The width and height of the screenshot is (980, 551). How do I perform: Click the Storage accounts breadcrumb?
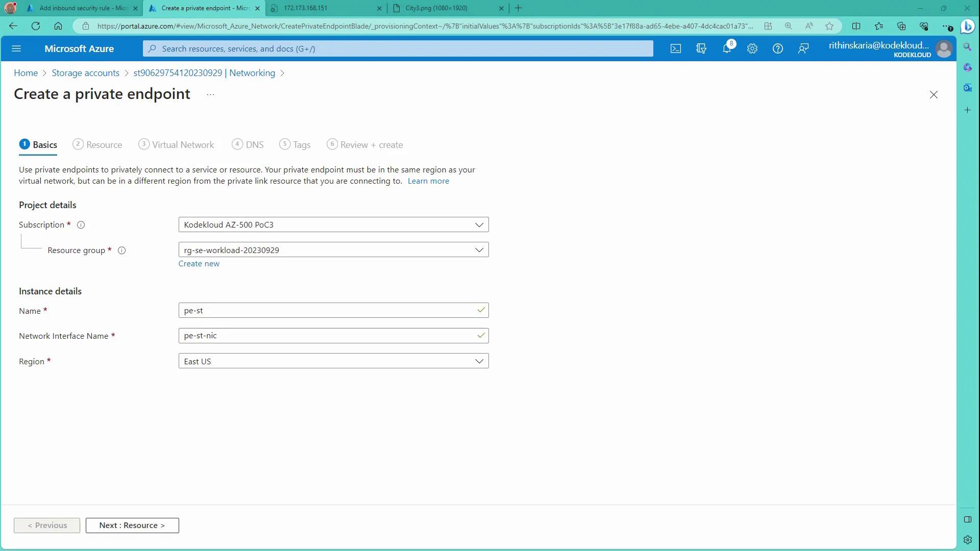[x=85, y=73]
